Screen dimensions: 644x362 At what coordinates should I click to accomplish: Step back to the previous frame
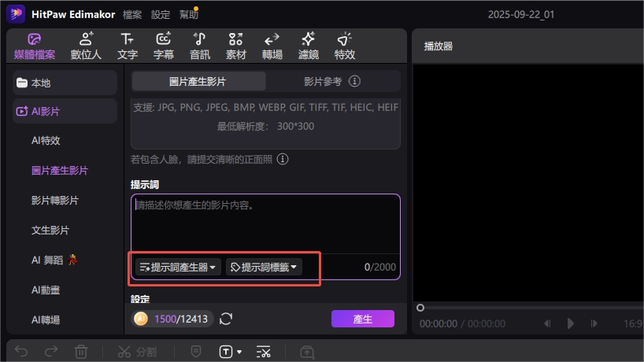click(547, 323)
